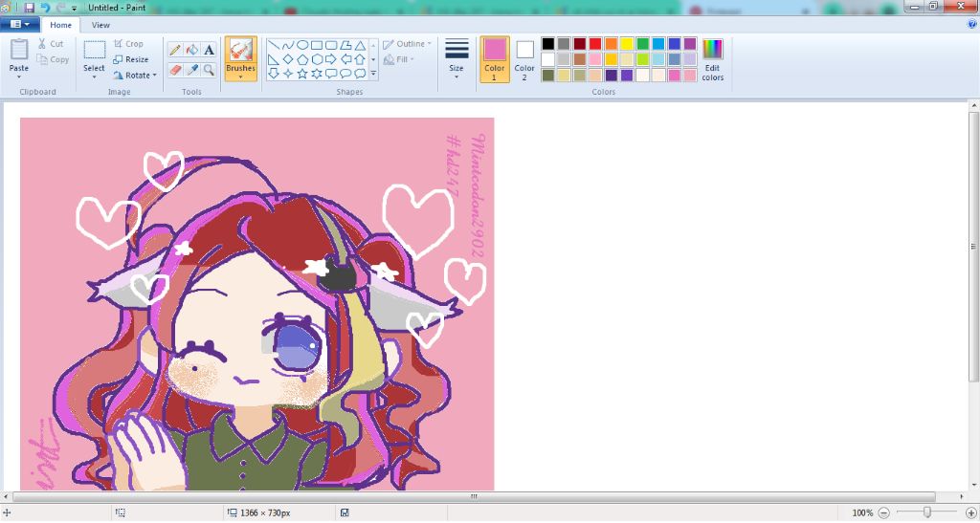Choose the Hexagon shape
This screenshot has height=523, width=980.
click(316, 59)
